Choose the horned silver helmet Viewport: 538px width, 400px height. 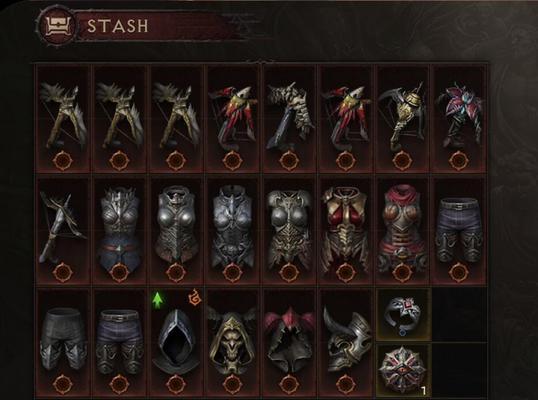coord(346,343)
